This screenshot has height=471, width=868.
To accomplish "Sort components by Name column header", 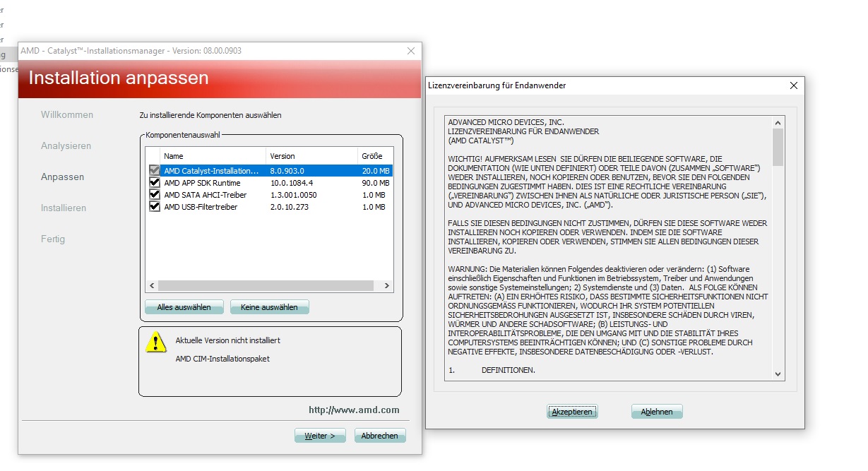I will click(x=213, y=156).
